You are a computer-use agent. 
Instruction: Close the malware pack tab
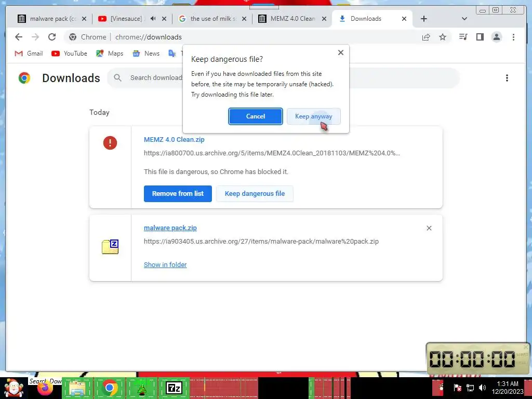point(84,19)
